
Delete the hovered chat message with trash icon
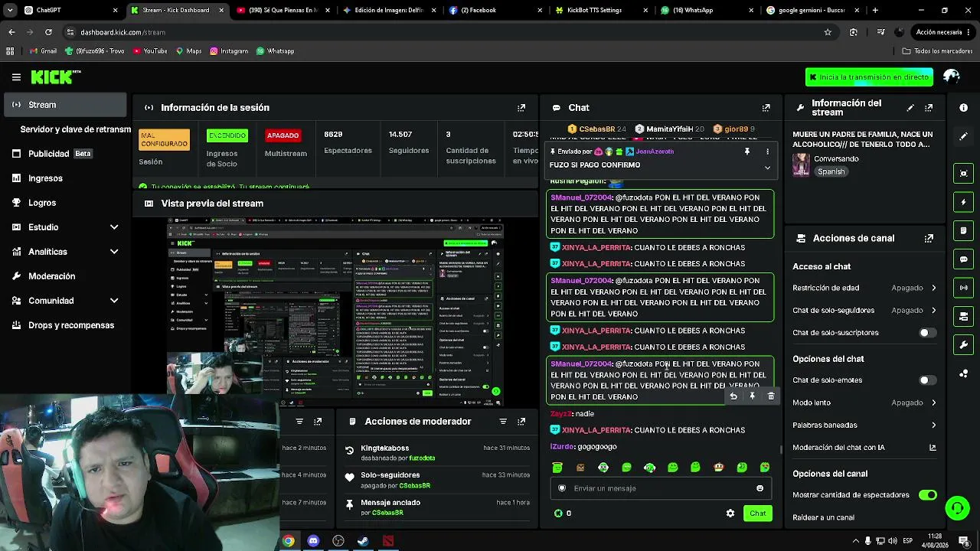[770, 396]
